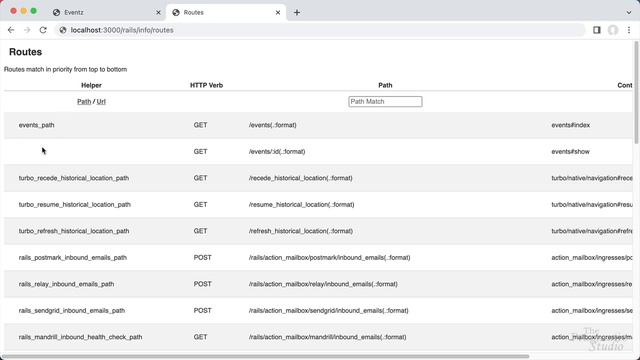The image size is (640, 360).
Task: Click the Path helper link
Action: click(x=84, y=102)
